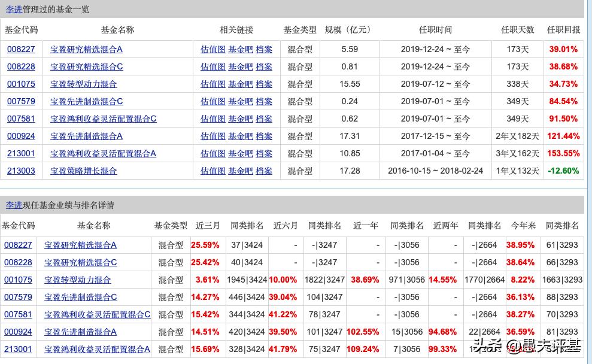Image resolution: width=592 pixels, height=364 pixels.
Task: Click 近三月 column header to sort
Action: (207, 226)
